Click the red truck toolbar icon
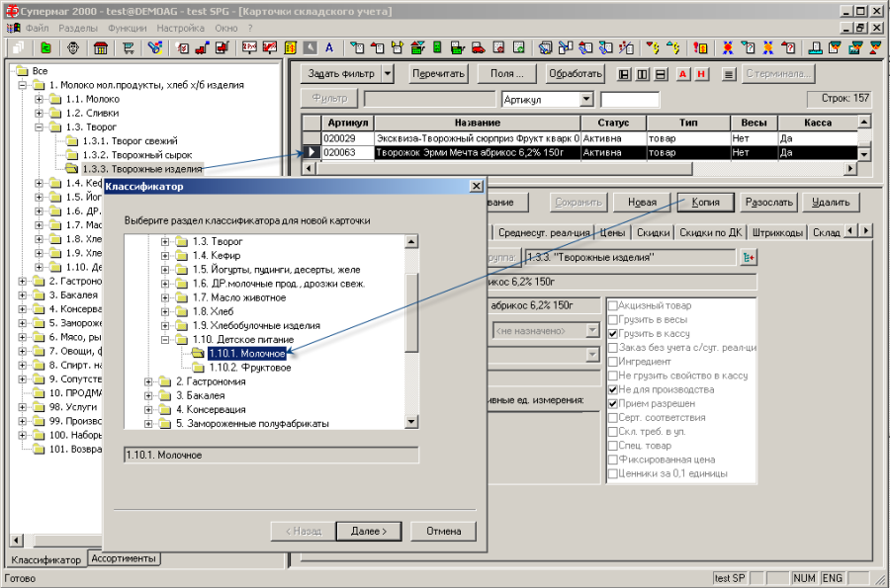Screen dimensions: 890x588 tap(478, 48)
